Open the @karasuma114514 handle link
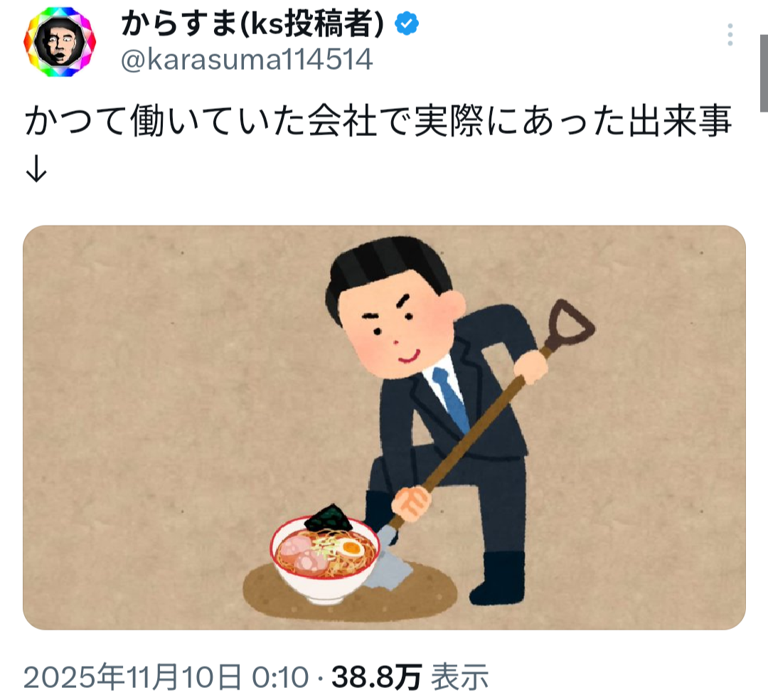Screen dimensions: 768x700 pos(247,60)
